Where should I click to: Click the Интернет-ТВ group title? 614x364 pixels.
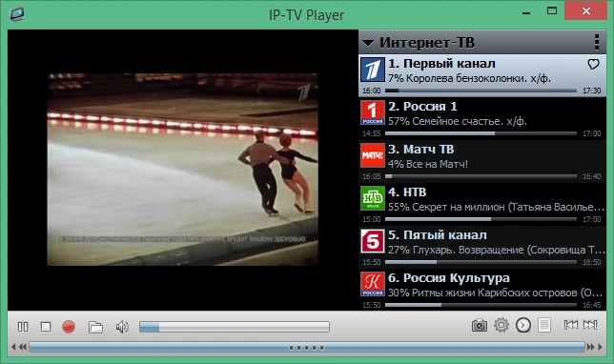coord(427,42)
